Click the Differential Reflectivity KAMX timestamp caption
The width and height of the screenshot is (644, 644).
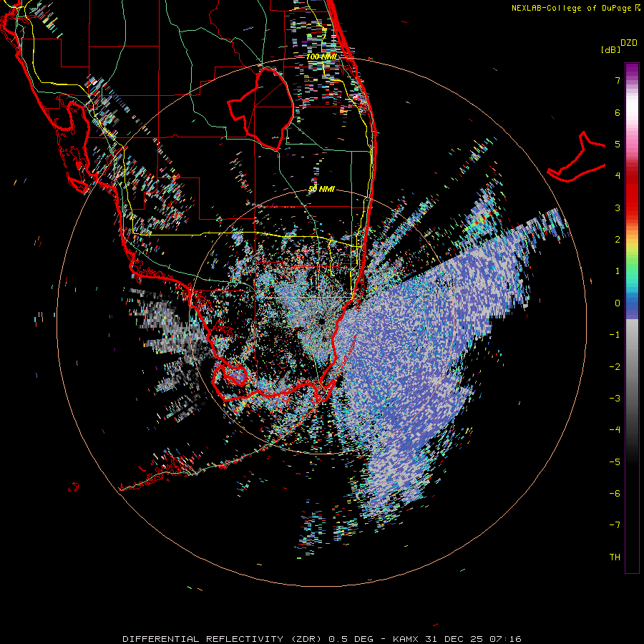tap(322, 639)
